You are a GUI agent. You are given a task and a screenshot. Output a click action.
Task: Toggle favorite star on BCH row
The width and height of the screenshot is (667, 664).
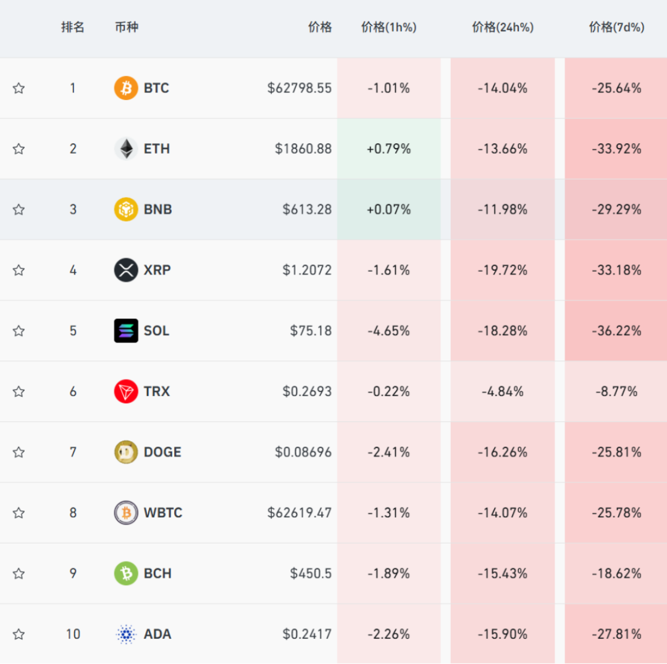coord(19,573)
